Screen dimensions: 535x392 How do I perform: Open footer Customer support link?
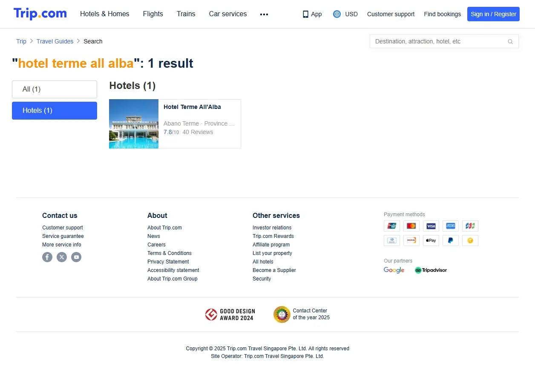pyautogui.click(x=63, y=228)
